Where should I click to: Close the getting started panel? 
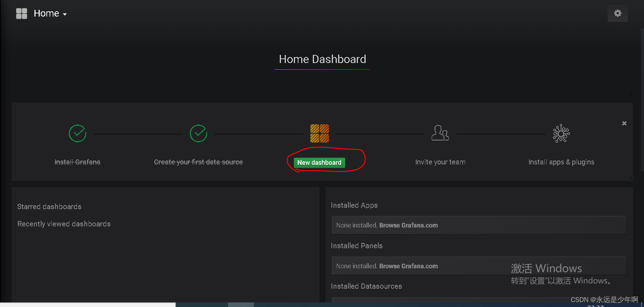624,123
